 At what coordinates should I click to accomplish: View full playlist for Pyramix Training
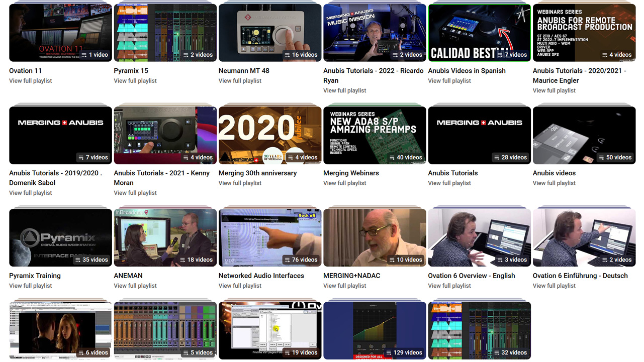coord(31,286)
